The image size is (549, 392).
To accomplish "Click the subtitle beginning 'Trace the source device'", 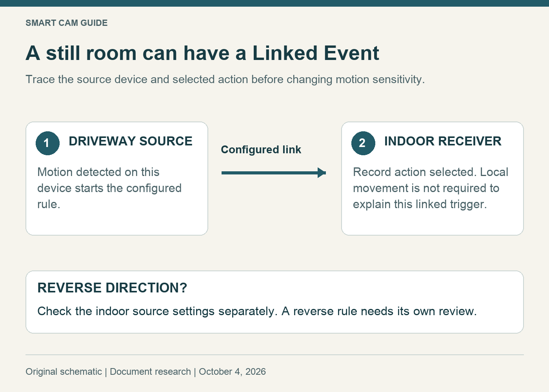I will 225,79.
